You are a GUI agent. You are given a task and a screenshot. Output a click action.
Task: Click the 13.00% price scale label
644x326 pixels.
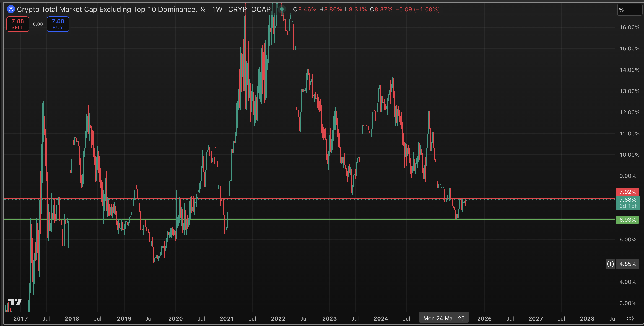629,91
